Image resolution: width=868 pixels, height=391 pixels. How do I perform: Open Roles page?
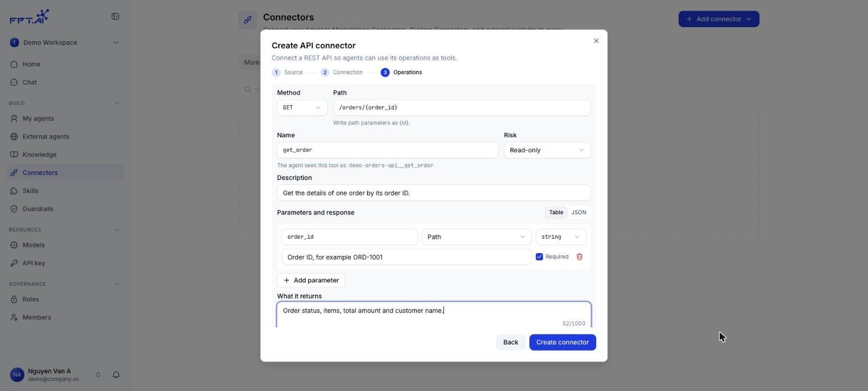[65, 299]
